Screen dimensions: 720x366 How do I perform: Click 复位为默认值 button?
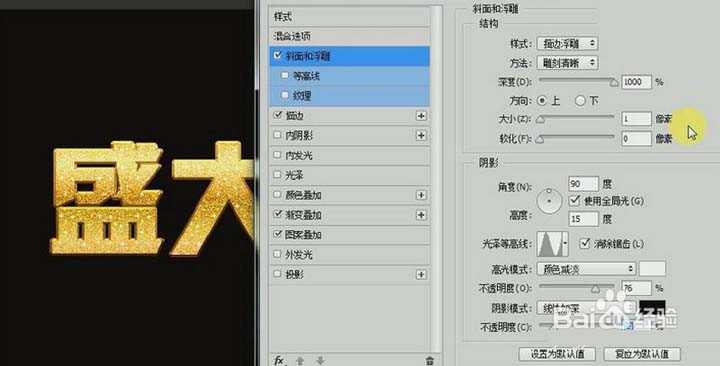[x=641, y=354]
